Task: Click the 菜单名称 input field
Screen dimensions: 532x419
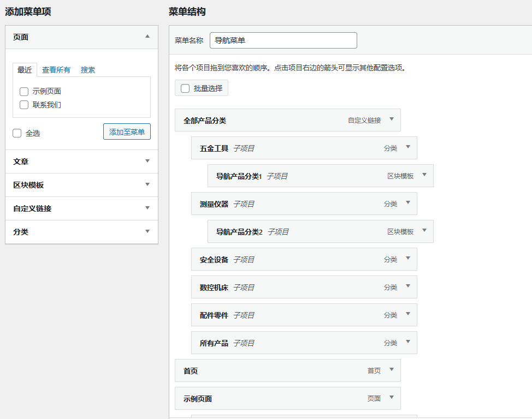Action: [x=283, y=40]
